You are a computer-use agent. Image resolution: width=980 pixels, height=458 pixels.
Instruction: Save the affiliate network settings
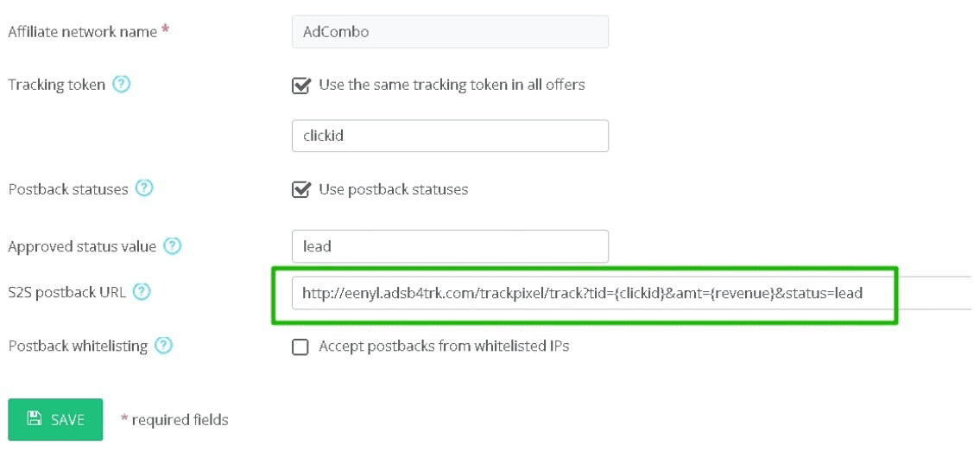tap(55, 419)
